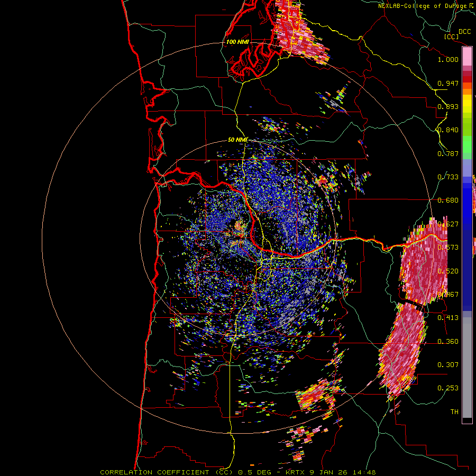The width and height of the screenshot is (476, 476).
Task: Click the 50 NMI range ring label
Action: coord(237,140)
